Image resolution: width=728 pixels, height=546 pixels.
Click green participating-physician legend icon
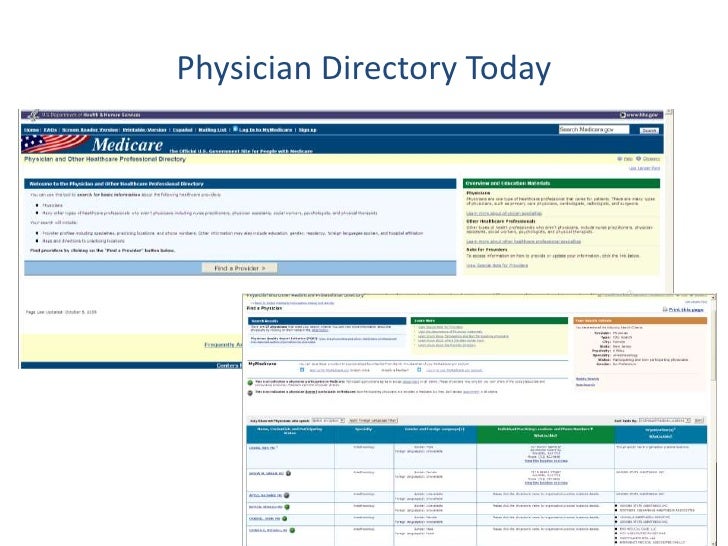pos(250,383)
